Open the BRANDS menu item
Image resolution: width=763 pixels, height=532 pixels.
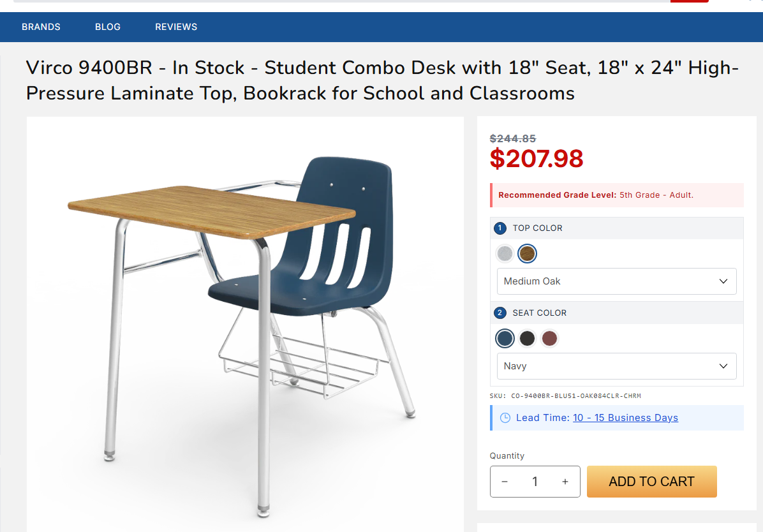click(x=41, y=27)
